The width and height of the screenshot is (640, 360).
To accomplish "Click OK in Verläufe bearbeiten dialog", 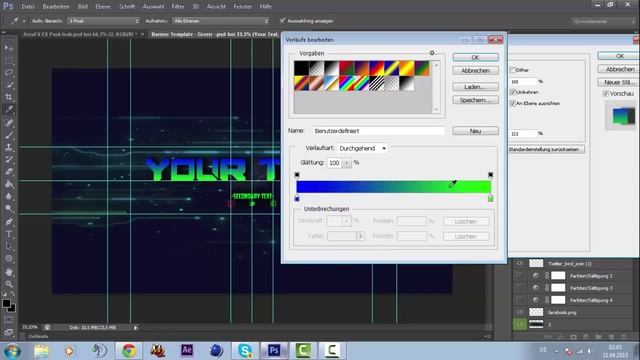I will [475, 58].
